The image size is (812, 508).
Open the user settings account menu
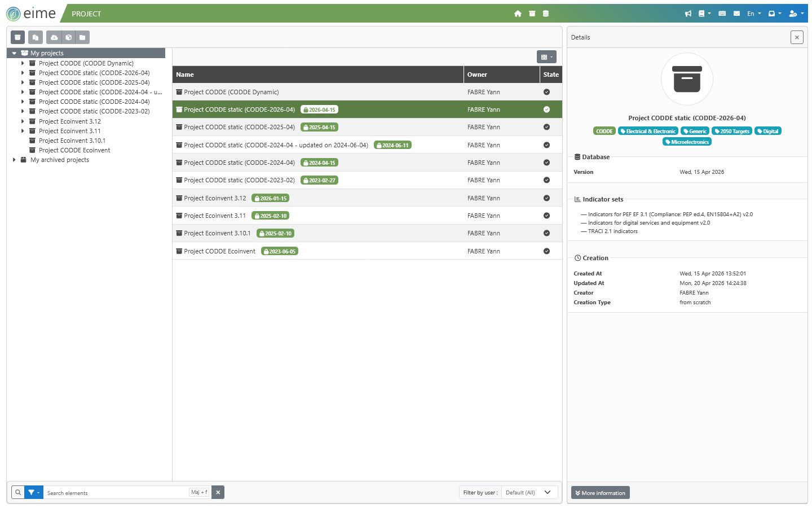pos(796,14)
